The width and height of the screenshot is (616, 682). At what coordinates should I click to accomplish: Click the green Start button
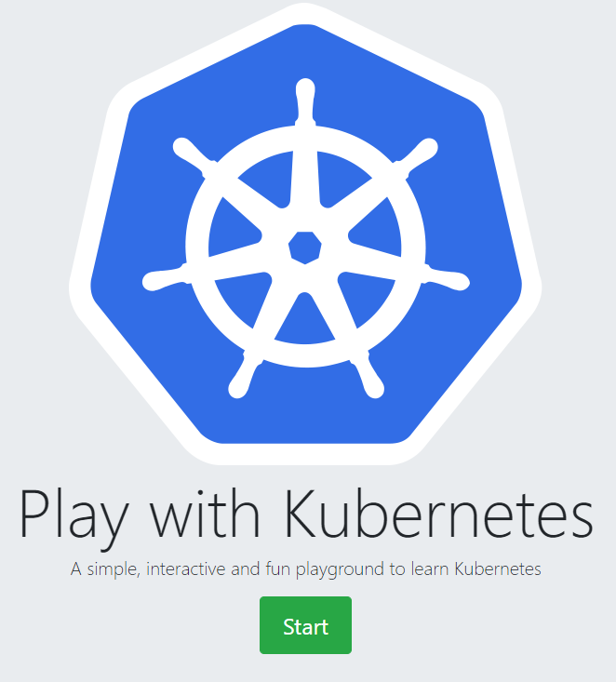305,625
